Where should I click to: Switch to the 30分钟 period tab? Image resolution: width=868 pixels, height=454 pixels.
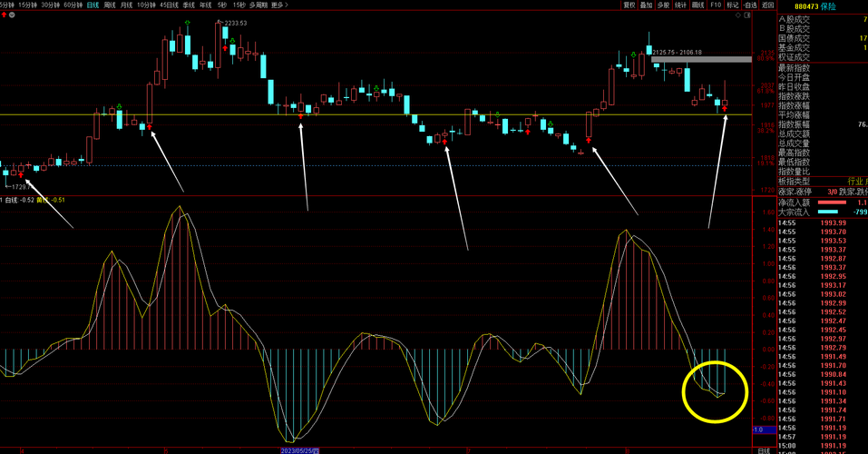tap(51, 5)
